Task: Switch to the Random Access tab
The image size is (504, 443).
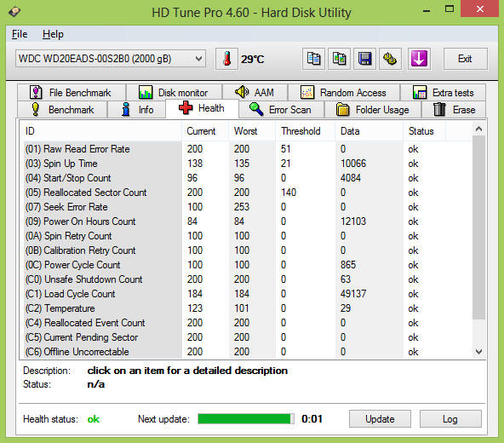Action: tap(344, 93)
